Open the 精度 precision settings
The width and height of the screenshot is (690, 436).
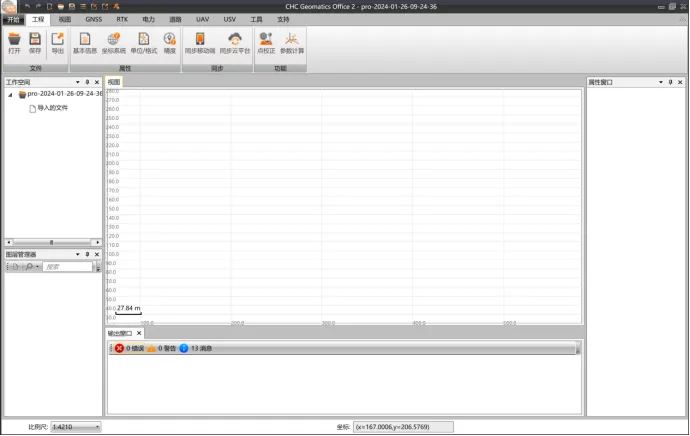169,43
